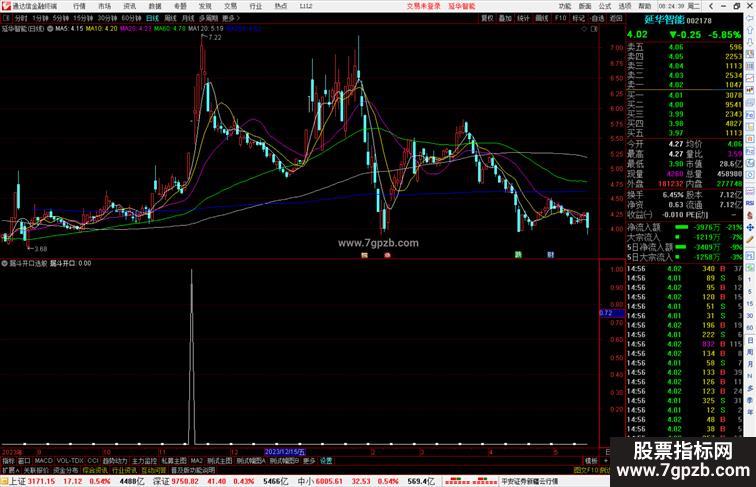Select the VOL-TDX indicator tab
Viewport: 756px width, 487px height.
click(x=70, y=461)
